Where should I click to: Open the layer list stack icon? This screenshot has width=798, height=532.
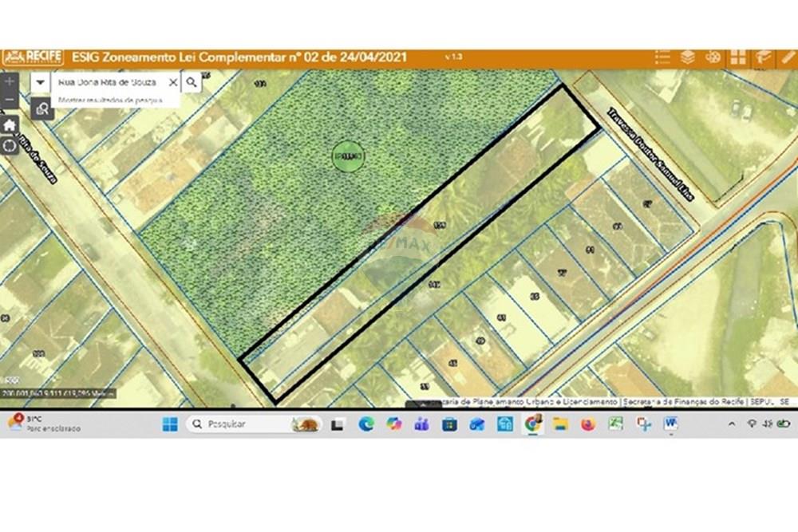(x=687, y=57)
